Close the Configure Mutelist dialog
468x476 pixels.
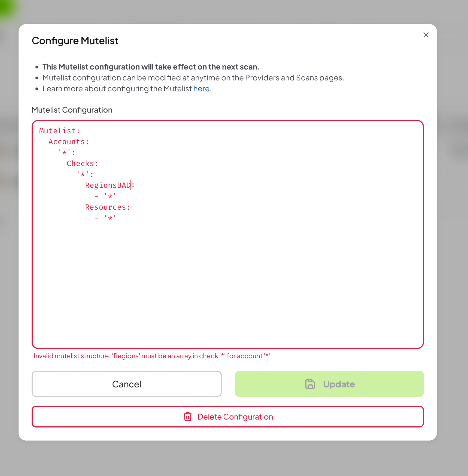coord(426,35)
